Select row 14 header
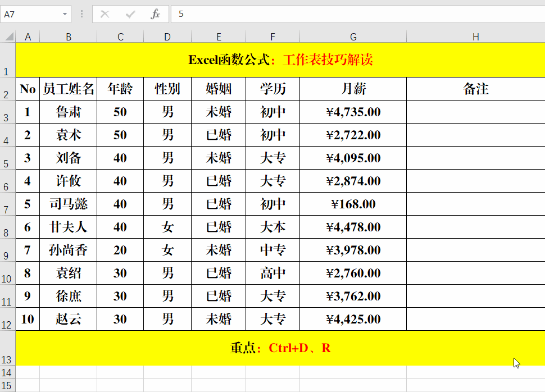 tap(8, 372)
